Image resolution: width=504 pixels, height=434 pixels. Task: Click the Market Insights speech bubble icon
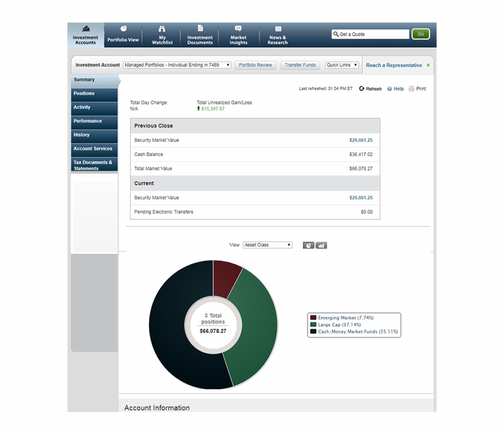pyautogui.click(x=238, y=28)
